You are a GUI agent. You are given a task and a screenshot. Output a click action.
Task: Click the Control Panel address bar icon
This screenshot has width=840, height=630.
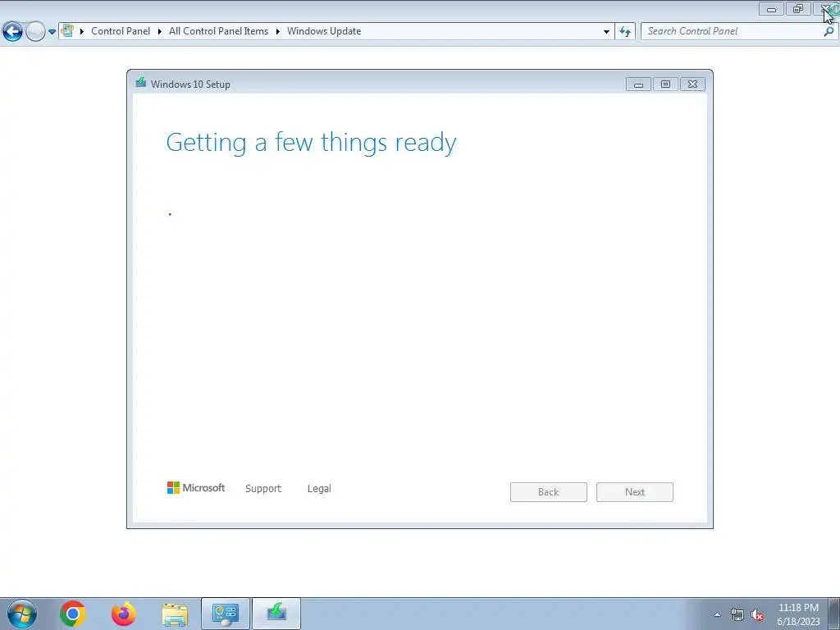tap(67, 31)
